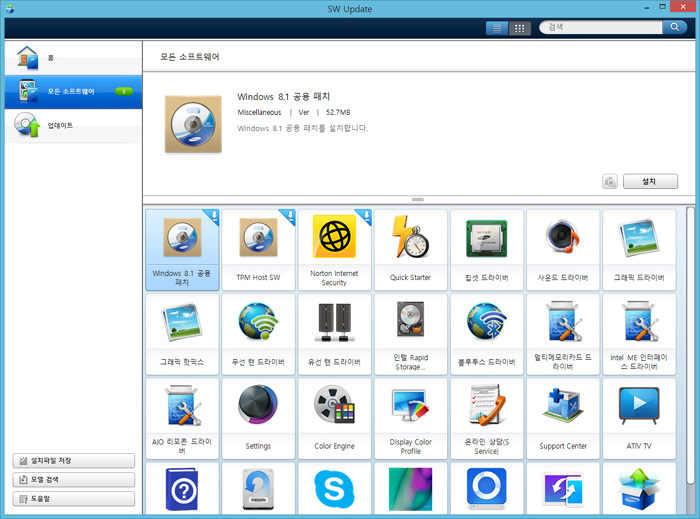
Task: Open 도움말 help button
Action: tap(74, 499)
